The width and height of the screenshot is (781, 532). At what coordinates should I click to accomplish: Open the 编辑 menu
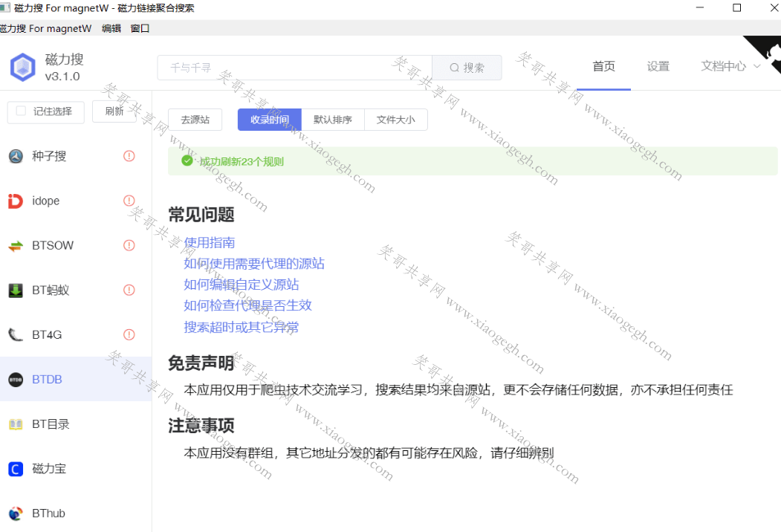click(111, 28)
